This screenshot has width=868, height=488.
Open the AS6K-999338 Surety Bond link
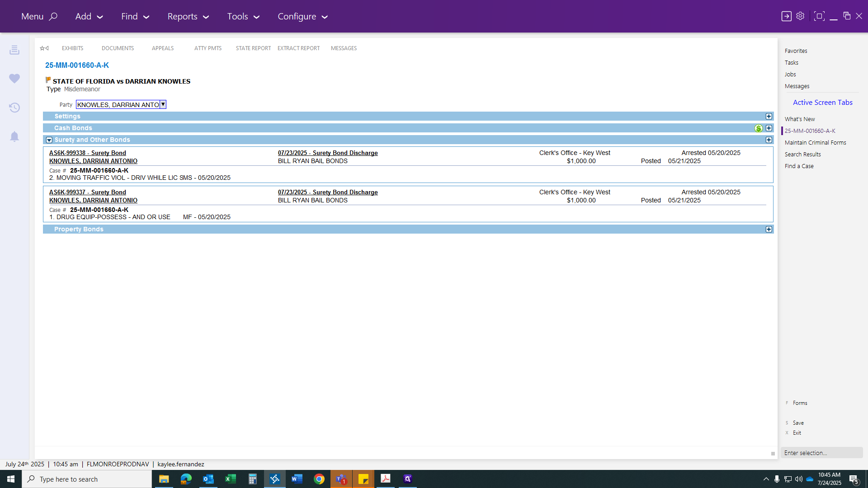[88, 153]
